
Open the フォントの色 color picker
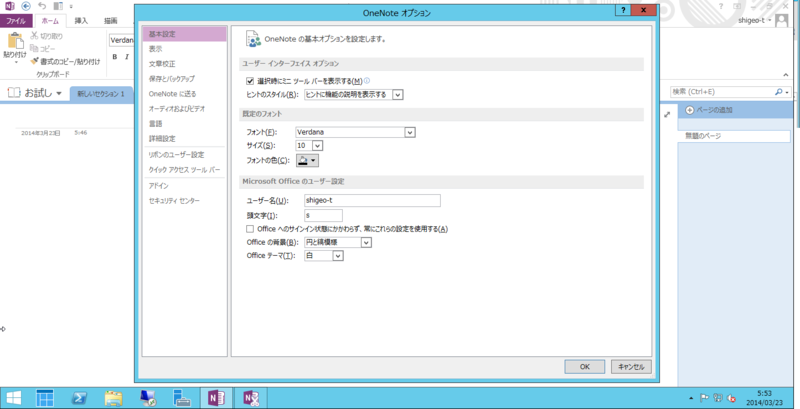(307, 161)
